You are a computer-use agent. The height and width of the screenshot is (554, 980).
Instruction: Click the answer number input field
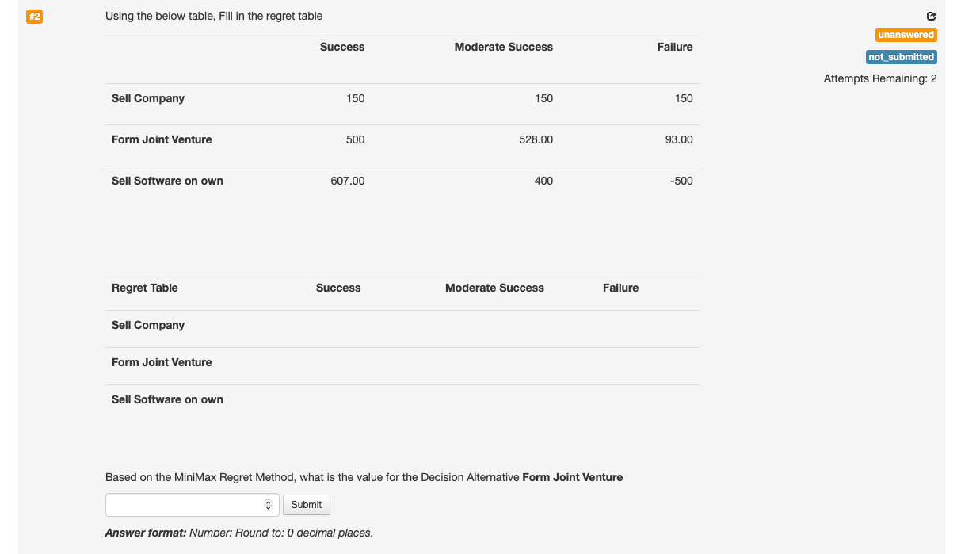tap(184, 505)
